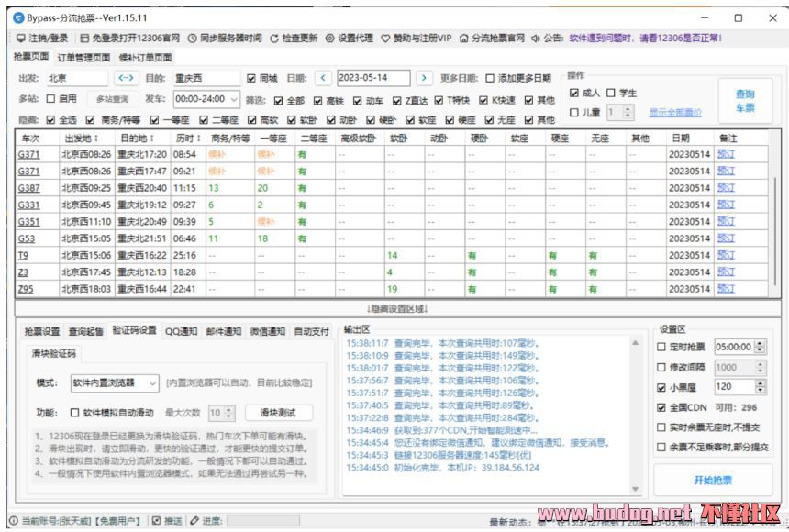This screenshot has width=789, height=532.
Task: Click 赞助与注册VIP heart icon
Action: click(385, 38)
